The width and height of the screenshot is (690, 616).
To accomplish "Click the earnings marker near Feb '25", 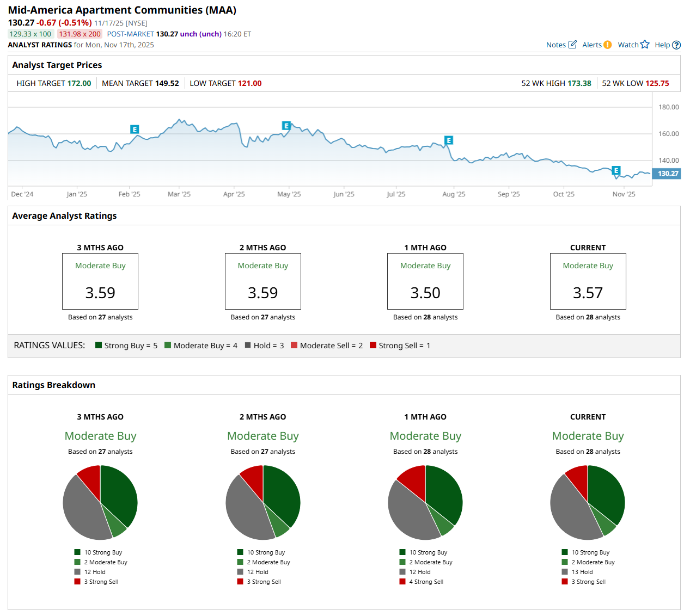I will pos(135,130).
